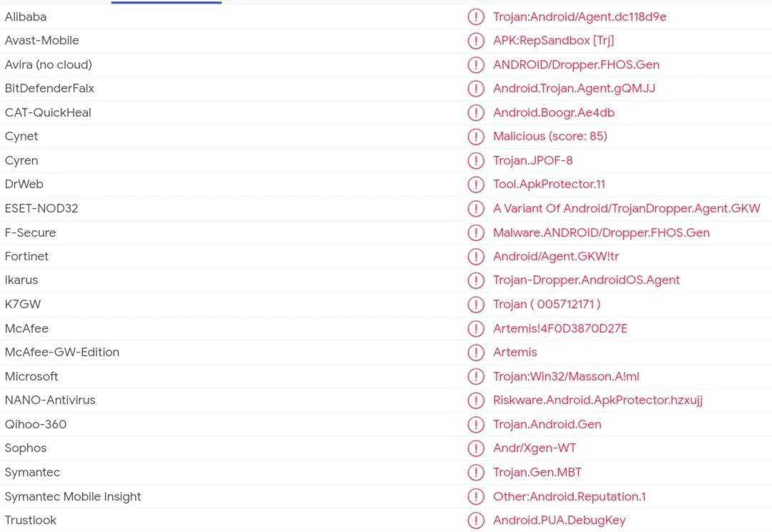Click the warning icon in the NANO-Antivirus row

(x=476, y=400)
